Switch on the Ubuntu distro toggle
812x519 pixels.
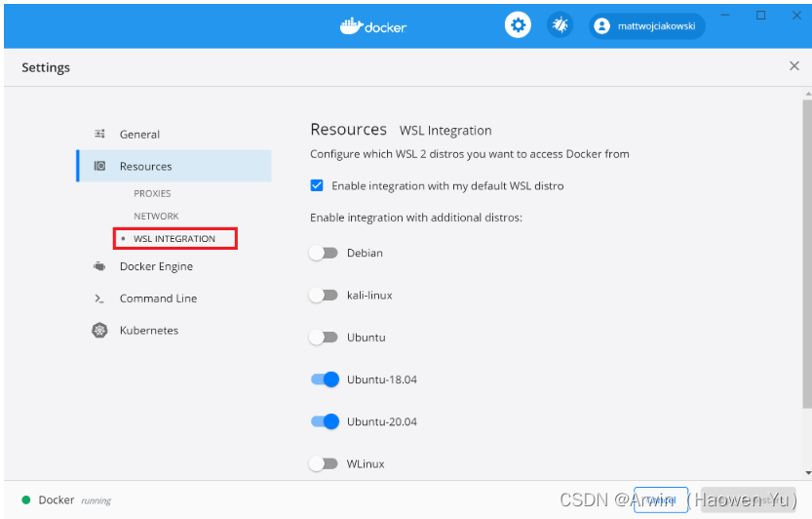324,338
